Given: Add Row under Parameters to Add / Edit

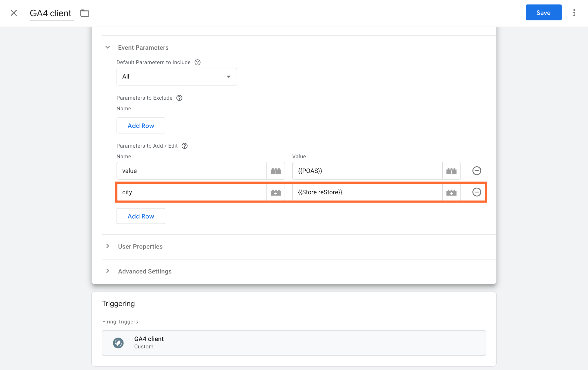Looking at the screenshot, I should click(141, 216).
